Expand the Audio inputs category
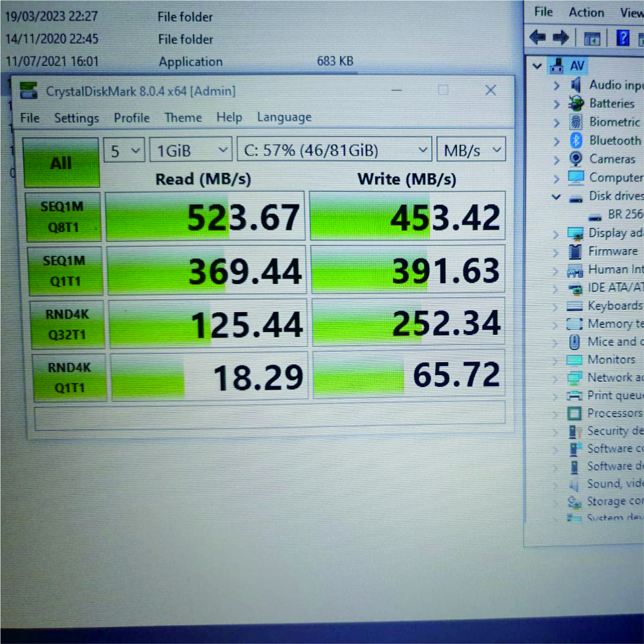The height and width of the screenshot is (644, 644). pos(556,86)
